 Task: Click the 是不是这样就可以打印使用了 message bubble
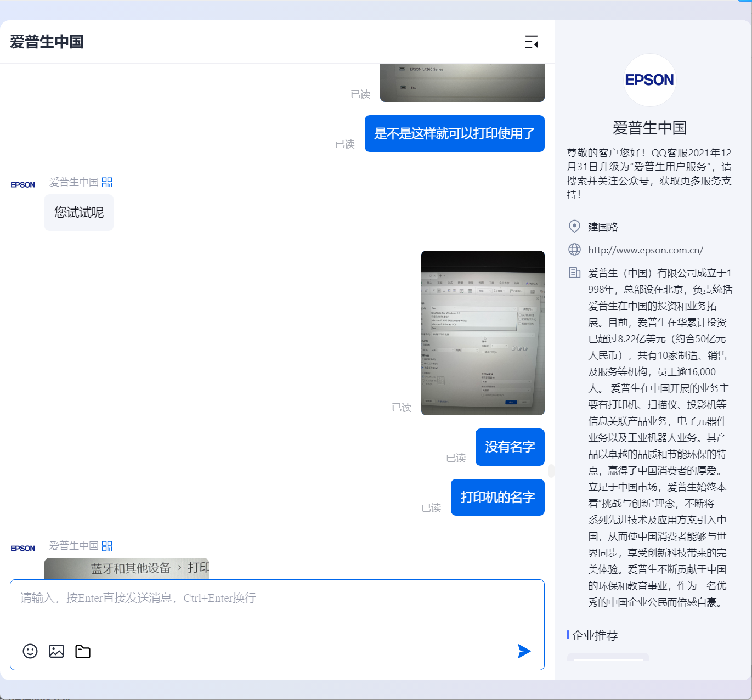click(x=455, y=133)
